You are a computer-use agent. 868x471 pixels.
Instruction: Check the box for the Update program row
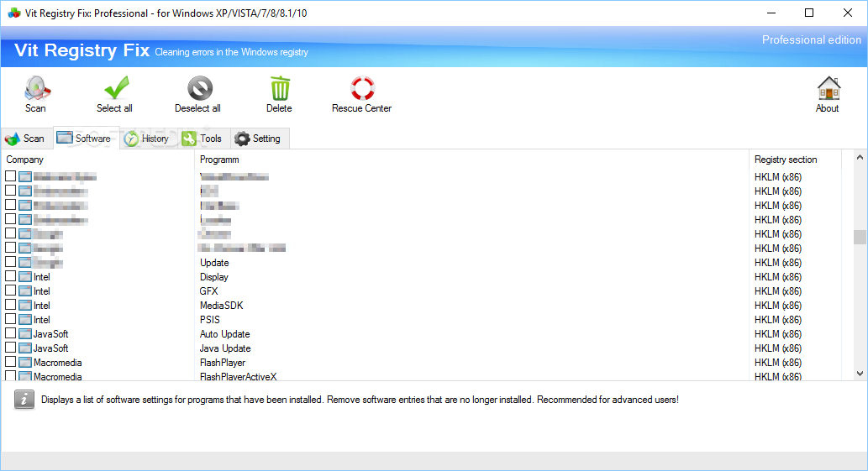point(11,262)
